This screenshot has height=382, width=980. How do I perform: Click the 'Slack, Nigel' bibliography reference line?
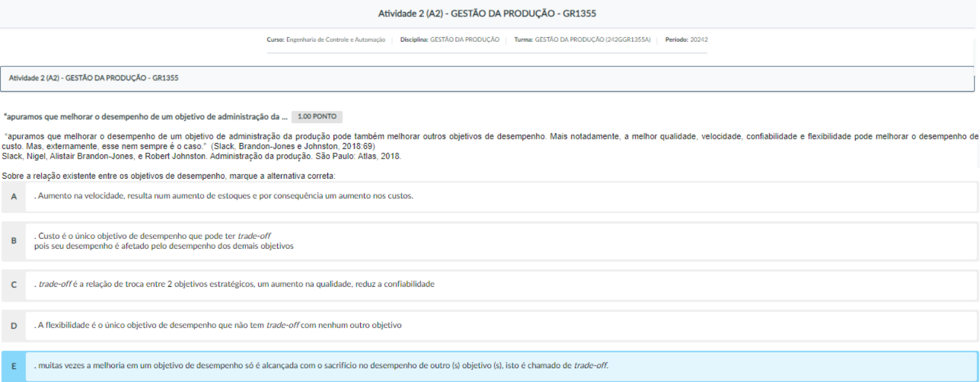[201, 156]
